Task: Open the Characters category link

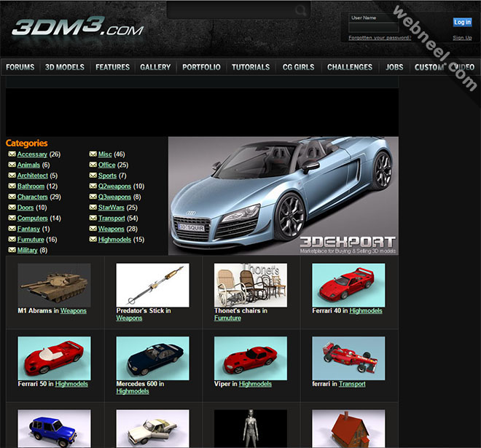Action: [33, 197]
